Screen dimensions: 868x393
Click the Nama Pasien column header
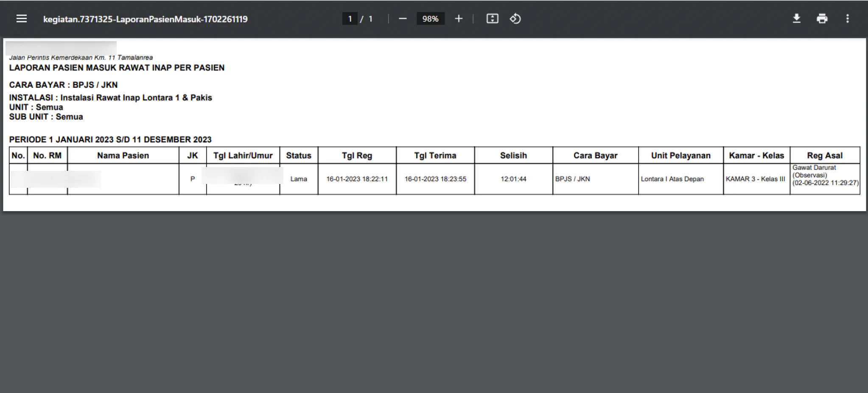[123, 156]
